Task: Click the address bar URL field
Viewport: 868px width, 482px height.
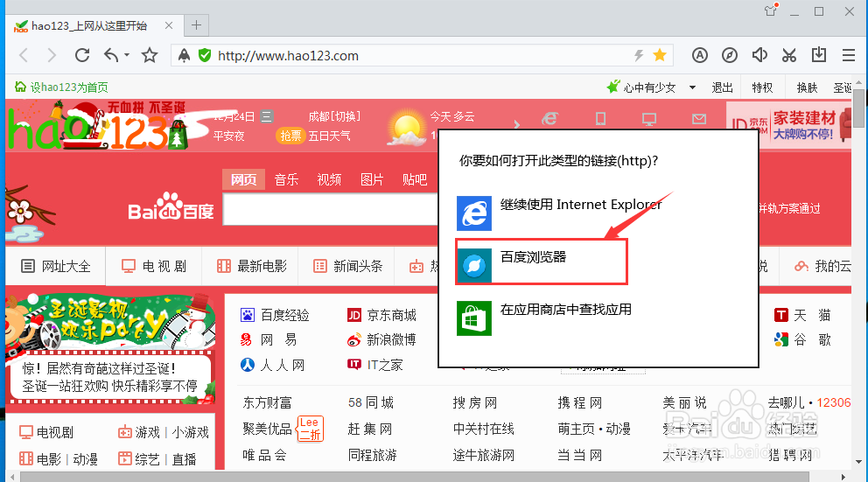Action: pyautogui.click(x=422, y=55)
